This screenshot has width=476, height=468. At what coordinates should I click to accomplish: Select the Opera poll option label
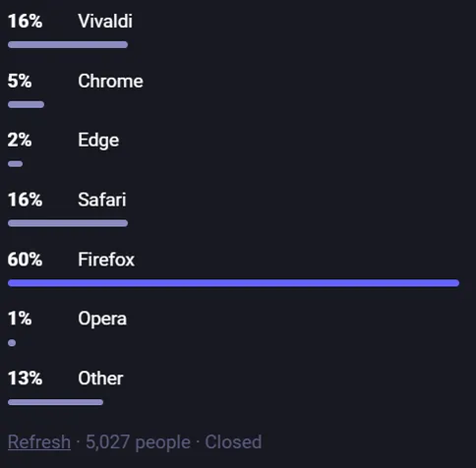[x=102, y=319]
